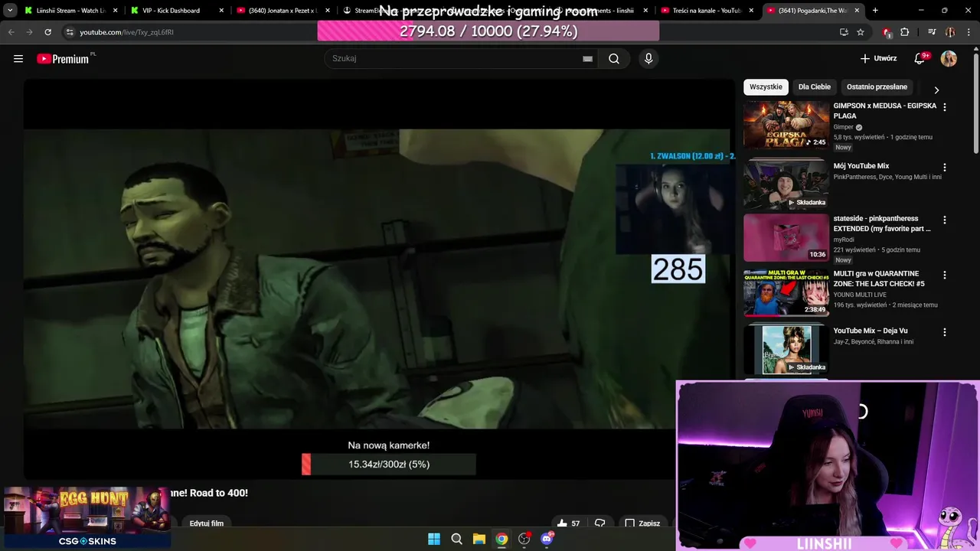Switch to the Liinshii Stream browser tab
This screenshot has width=980, height=551.
(x=71, y=11)
